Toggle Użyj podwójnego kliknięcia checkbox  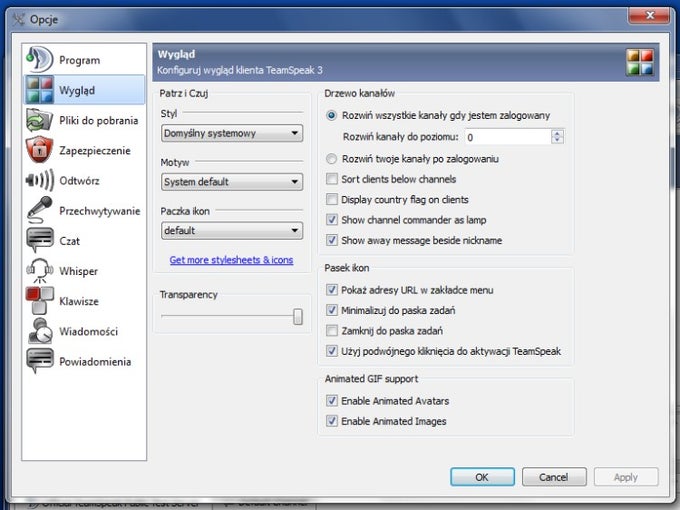point(332,351)
